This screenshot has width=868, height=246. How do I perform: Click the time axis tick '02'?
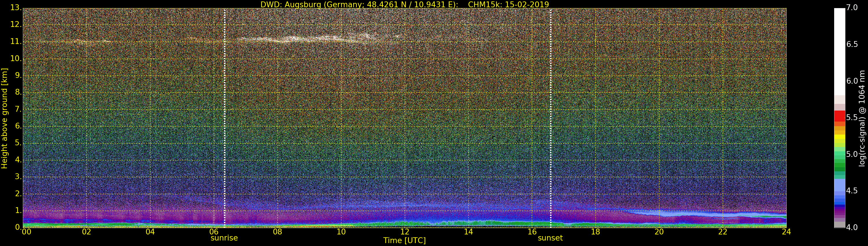(87, 232)
